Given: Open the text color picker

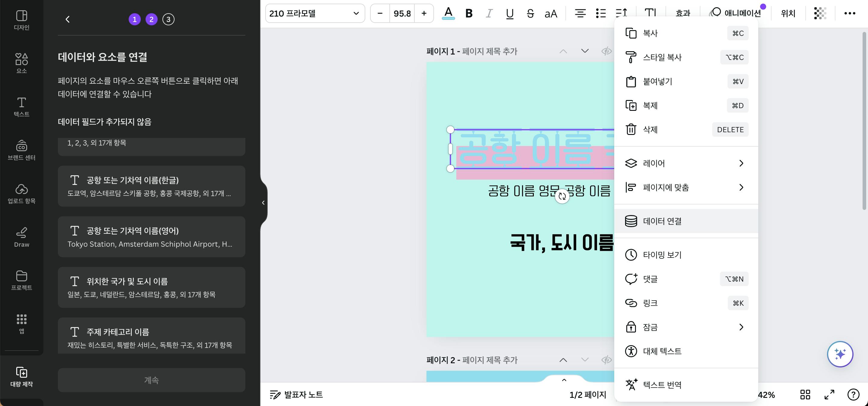Looking at the screenshot, I should [x=448, y=14].
